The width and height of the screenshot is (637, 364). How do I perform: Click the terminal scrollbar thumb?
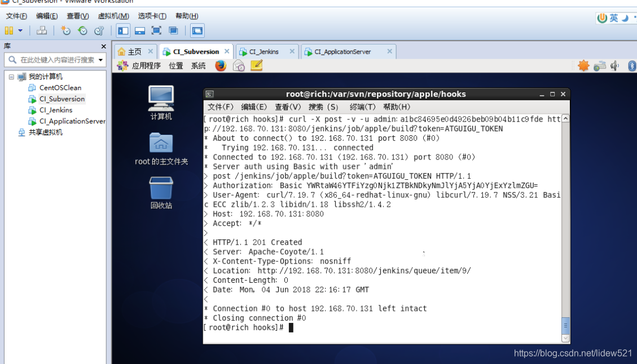coord(565,325)
